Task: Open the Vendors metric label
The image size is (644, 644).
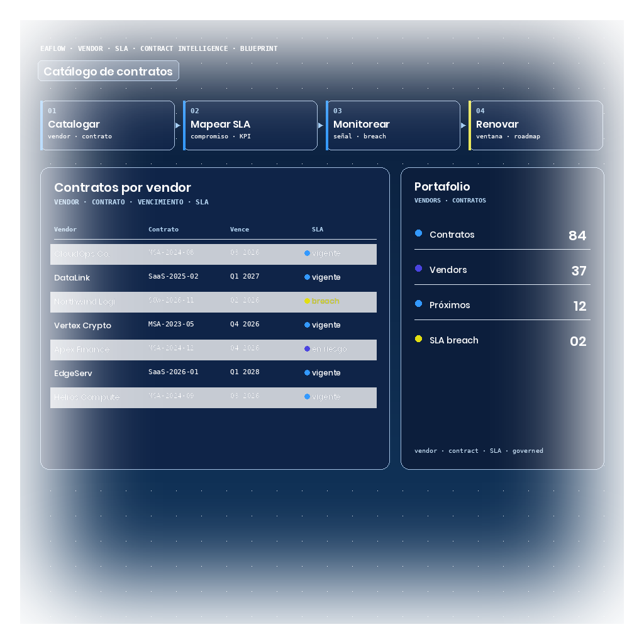Action: [448, 270]
